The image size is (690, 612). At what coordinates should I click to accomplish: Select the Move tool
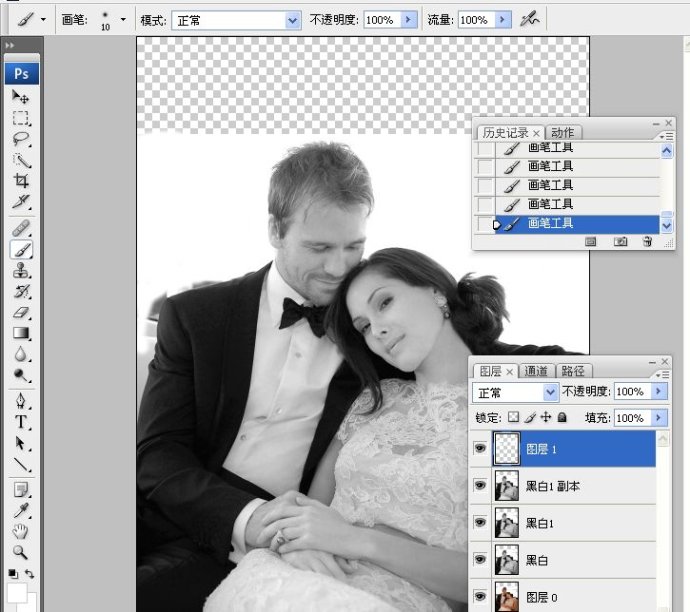(20, 96)
